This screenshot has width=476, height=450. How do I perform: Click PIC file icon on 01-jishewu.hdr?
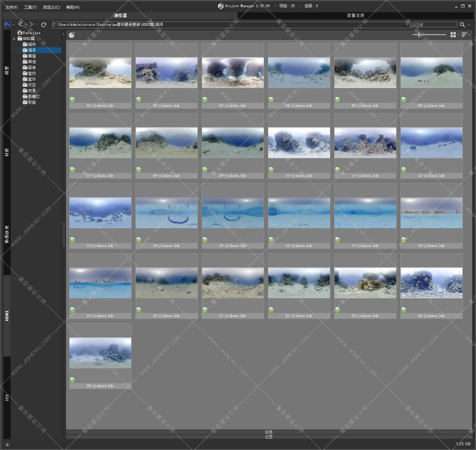click(73, 100)
